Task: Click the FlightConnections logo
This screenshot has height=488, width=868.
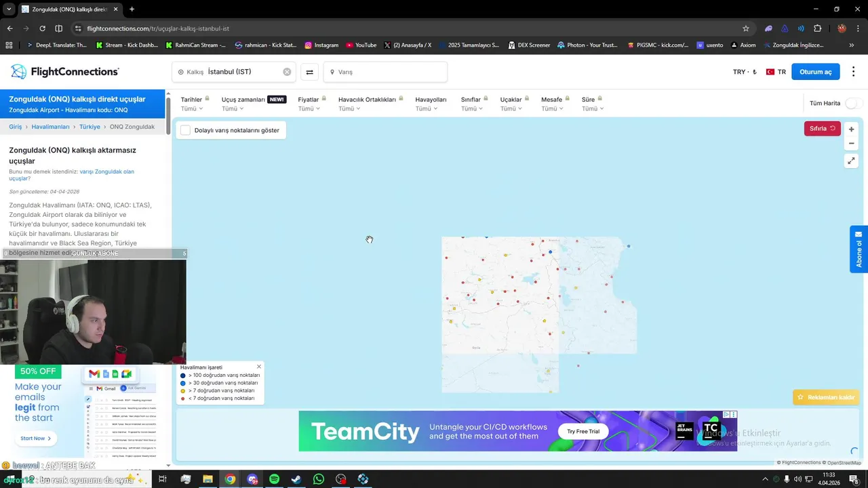Action: (65, 72)
